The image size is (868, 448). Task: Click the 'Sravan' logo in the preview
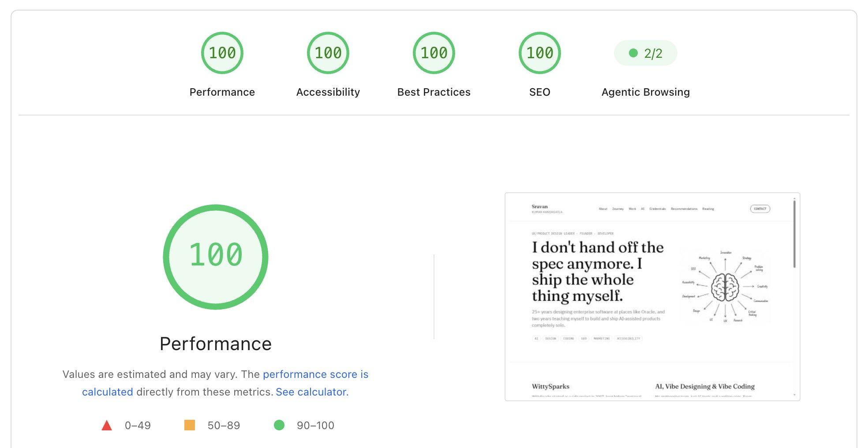coord(540,206)
